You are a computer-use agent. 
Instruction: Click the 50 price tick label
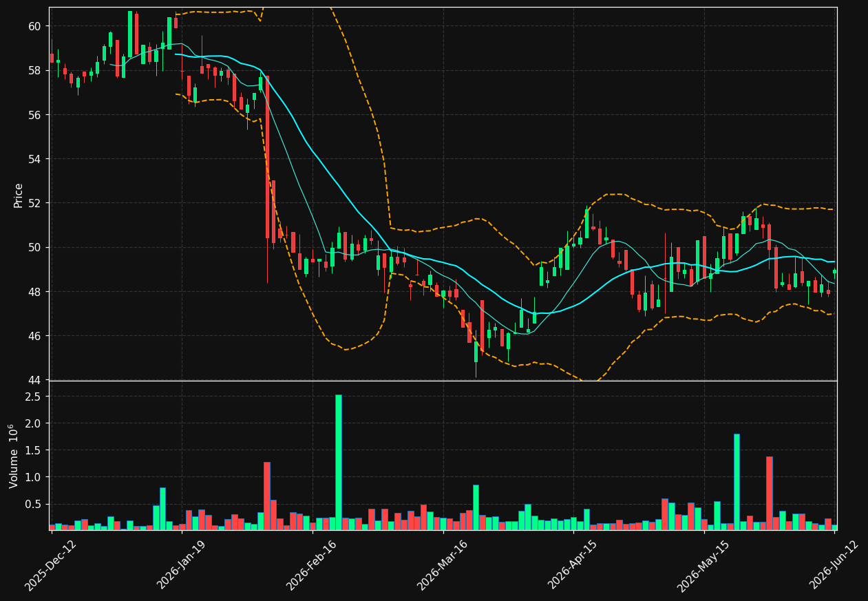35,248
